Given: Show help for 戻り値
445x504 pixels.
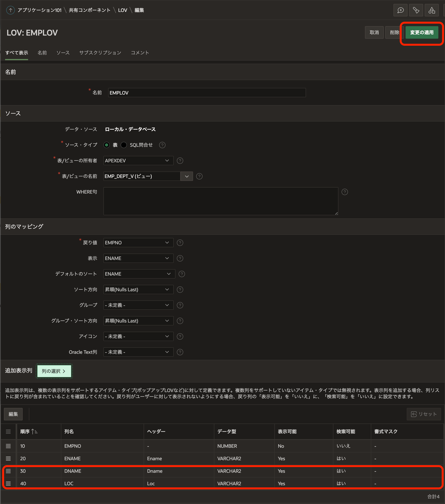Looking at the screenshot, I should click(180, 243).
